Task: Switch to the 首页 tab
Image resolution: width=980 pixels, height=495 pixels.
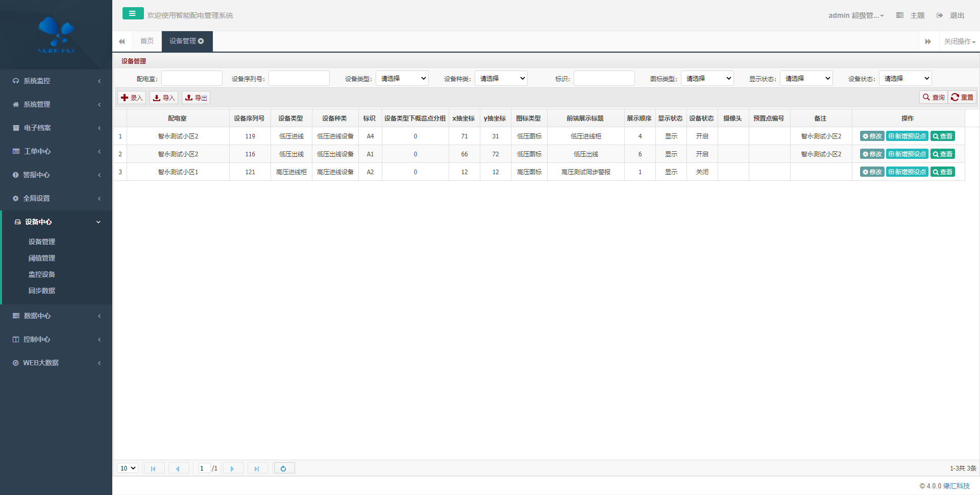Action: [147, 41]
